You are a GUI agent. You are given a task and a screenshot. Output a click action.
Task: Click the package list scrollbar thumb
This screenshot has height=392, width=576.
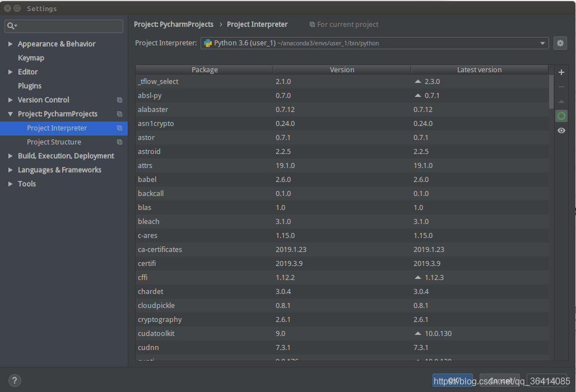[x=551, y=92]
